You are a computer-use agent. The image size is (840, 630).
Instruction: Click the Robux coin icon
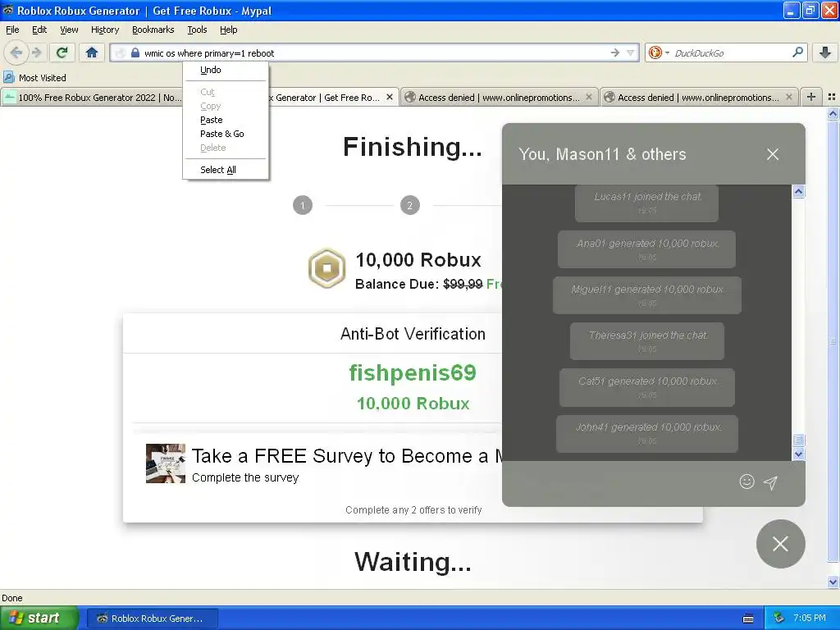(x=326, y=268)
